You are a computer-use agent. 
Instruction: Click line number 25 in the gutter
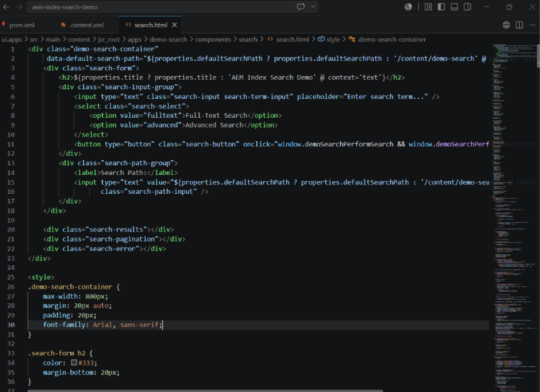click(x=11, y=277)
